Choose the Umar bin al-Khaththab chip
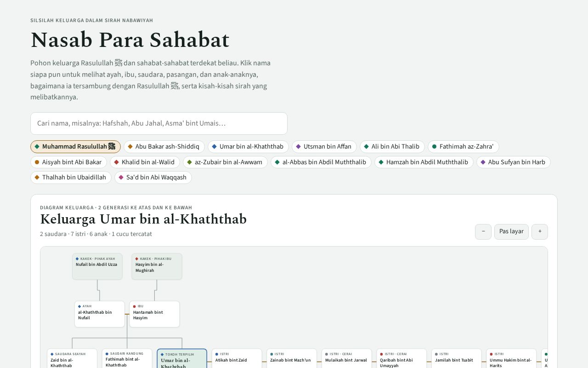 pyautogui.click(x=248, y=147)
